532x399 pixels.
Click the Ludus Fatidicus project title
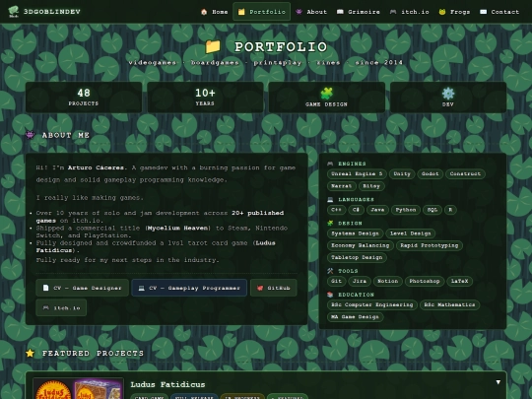click(167, 384)
